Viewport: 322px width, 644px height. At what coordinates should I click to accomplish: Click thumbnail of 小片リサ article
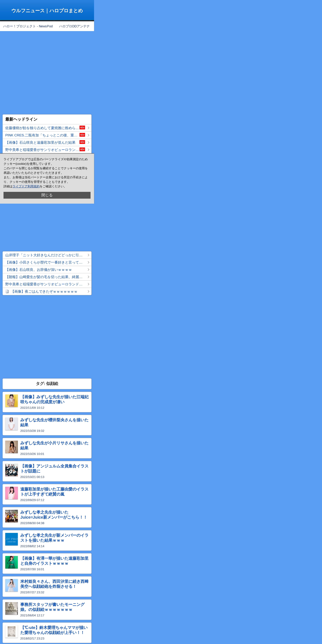pyautogui.click(x=12, y=447)
